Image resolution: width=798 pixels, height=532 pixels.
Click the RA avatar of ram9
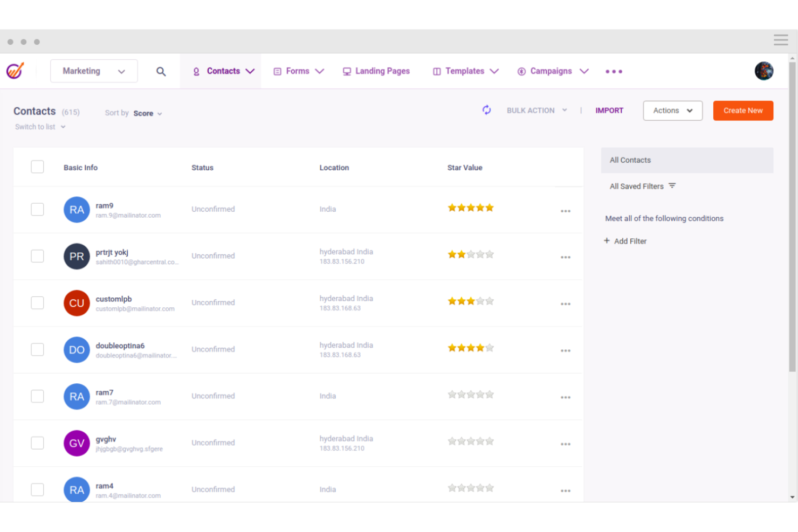77,209
